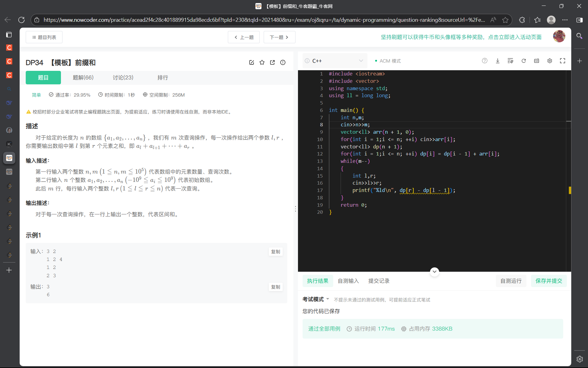The width and height of the screenshot is (588, 368).
Task: Reload the page with refresh button
Action: tap(21, 20)
